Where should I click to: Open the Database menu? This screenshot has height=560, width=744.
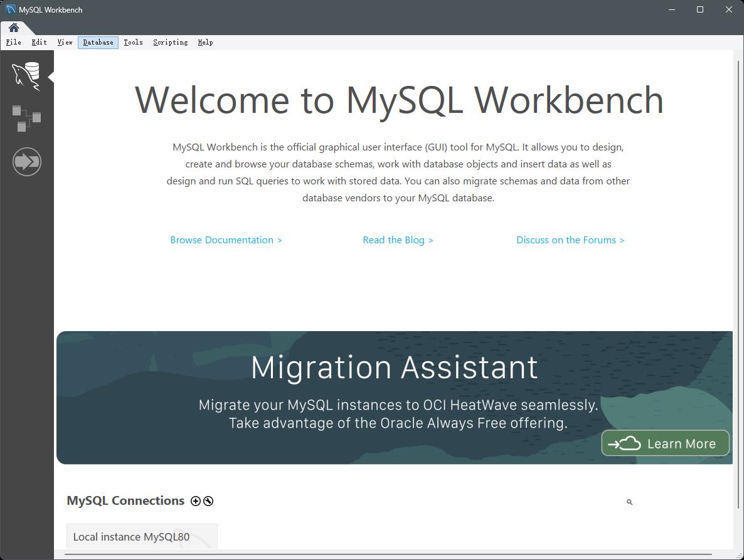(98, 42)
